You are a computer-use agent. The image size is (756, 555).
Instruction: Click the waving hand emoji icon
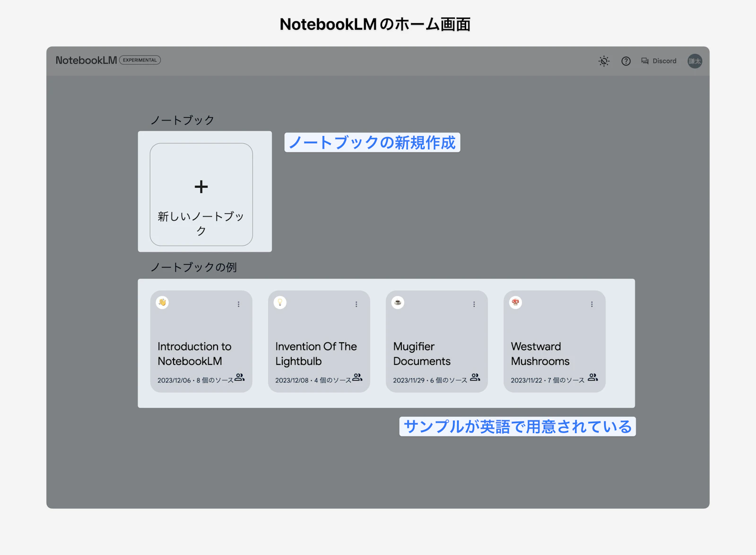tap(162, 303)
